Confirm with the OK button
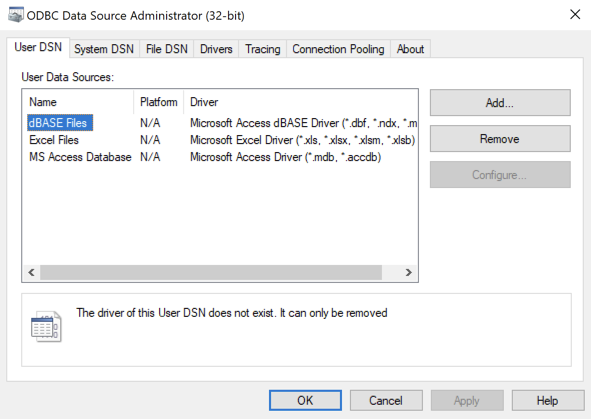The image size is (591, 419). point(305,400)
